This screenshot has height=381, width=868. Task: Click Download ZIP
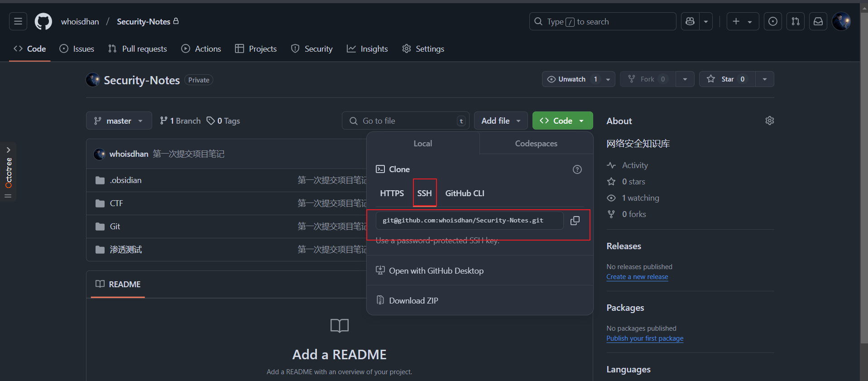(413, 301)
